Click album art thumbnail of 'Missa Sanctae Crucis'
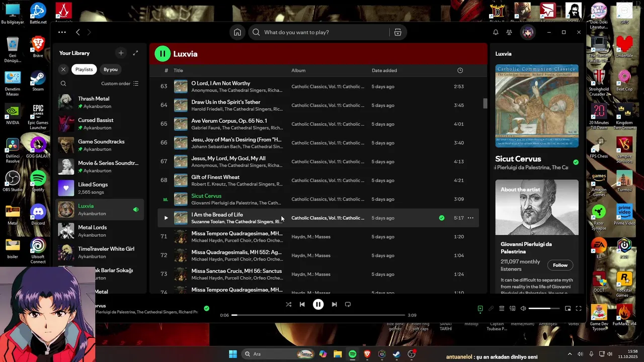This screenshot has height=362, width=644. click(181, 275)
